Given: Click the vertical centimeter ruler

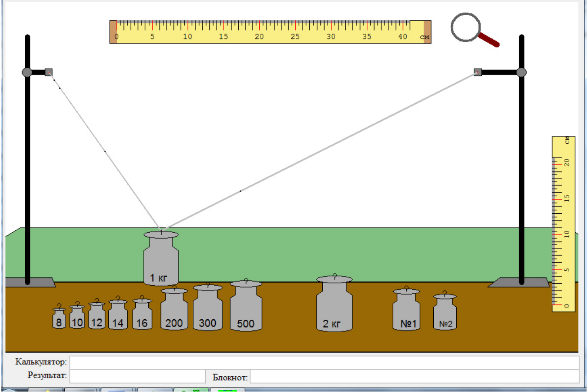Looking at the screenshot, I should click(563, 224).
